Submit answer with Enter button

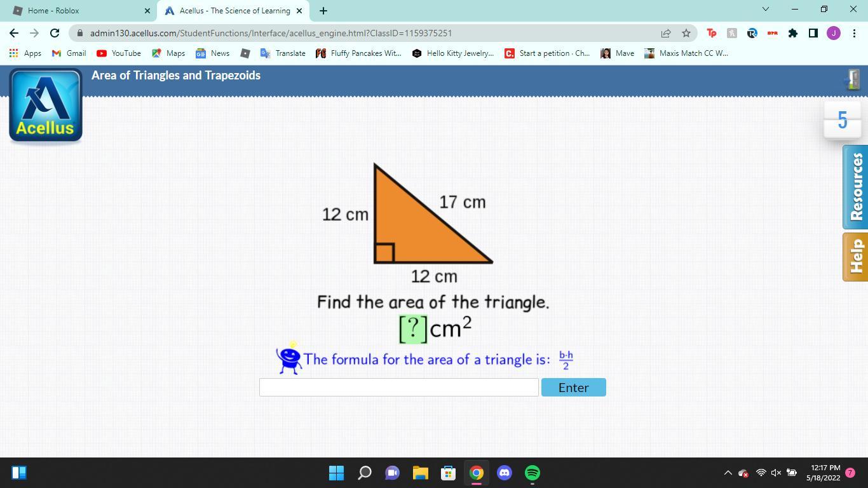573,388
